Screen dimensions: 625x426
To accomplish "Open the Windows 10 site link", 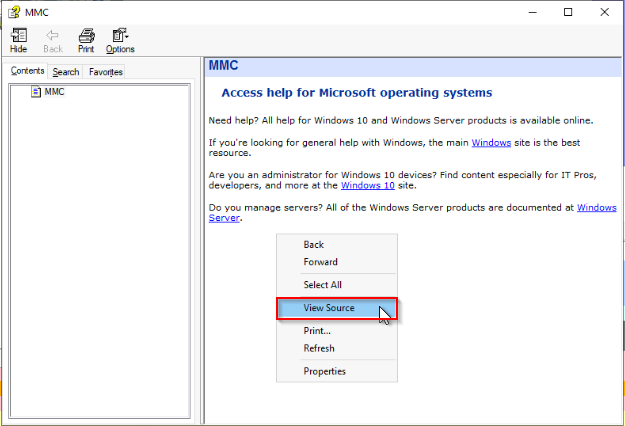I will [368, 185].
